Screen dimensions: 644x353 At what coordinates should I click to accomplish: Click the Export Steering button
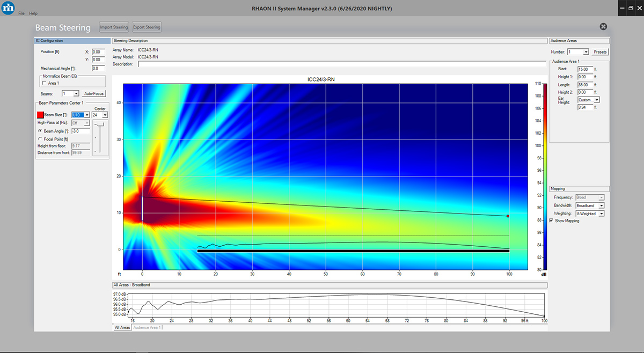point(147,27)
